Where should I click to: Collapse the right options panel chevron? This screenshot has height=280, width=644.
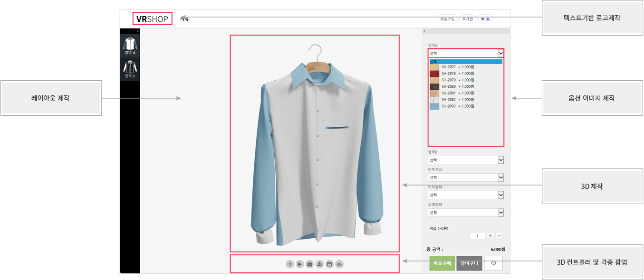coord(424,31)
